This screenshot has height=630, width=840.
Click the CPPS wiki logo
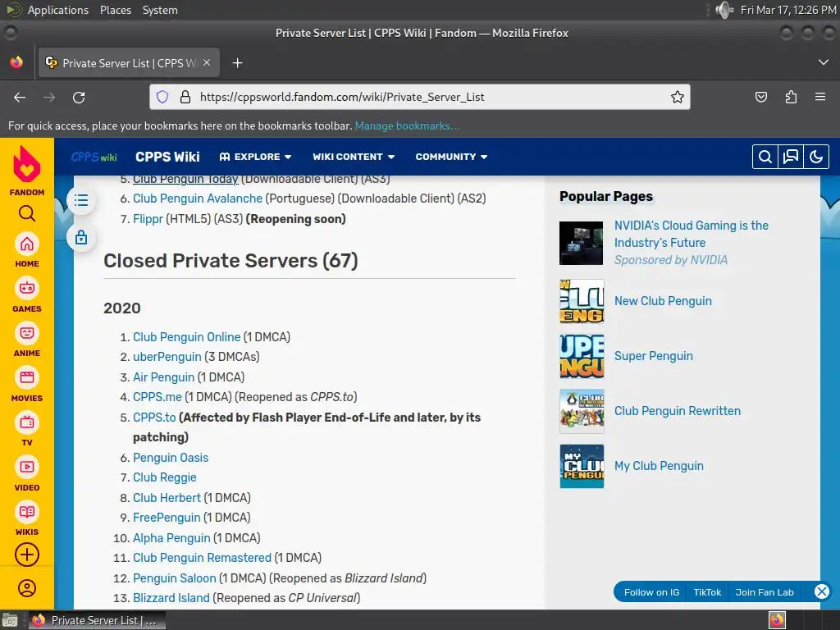(94, 157)
